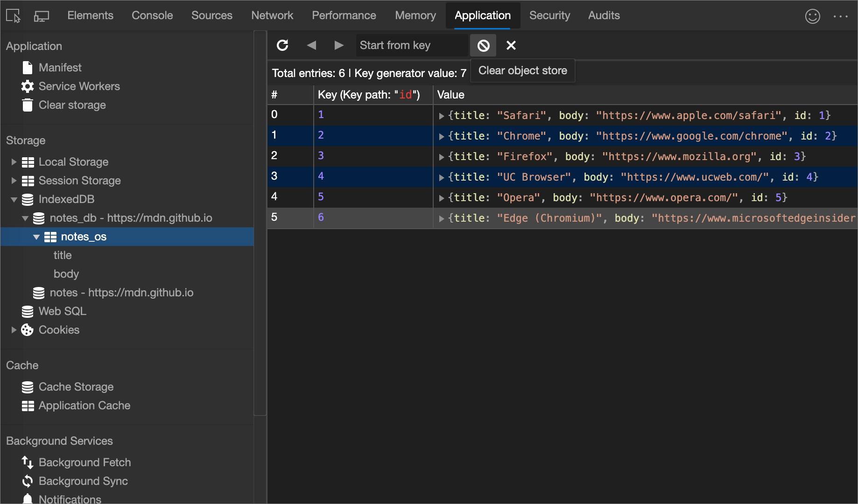The image size is (858, 504).
Task: Switch to the Network tab
Action: point(272,15)
